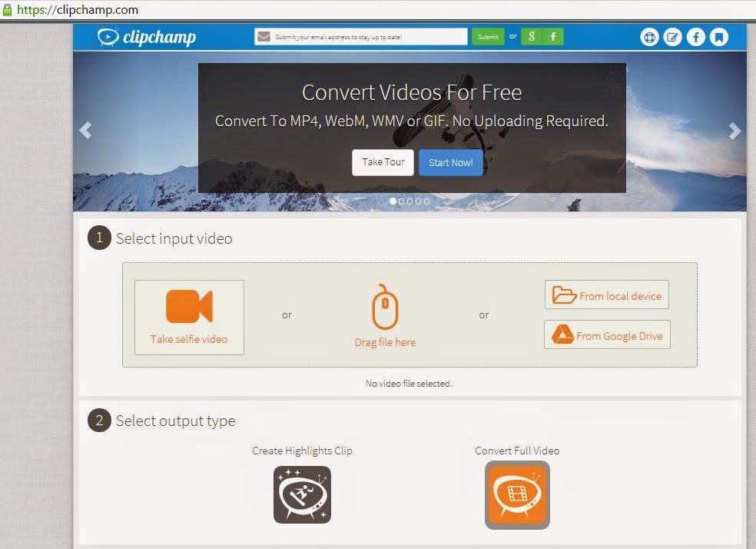Open the From local device folder button

point(606,294)
